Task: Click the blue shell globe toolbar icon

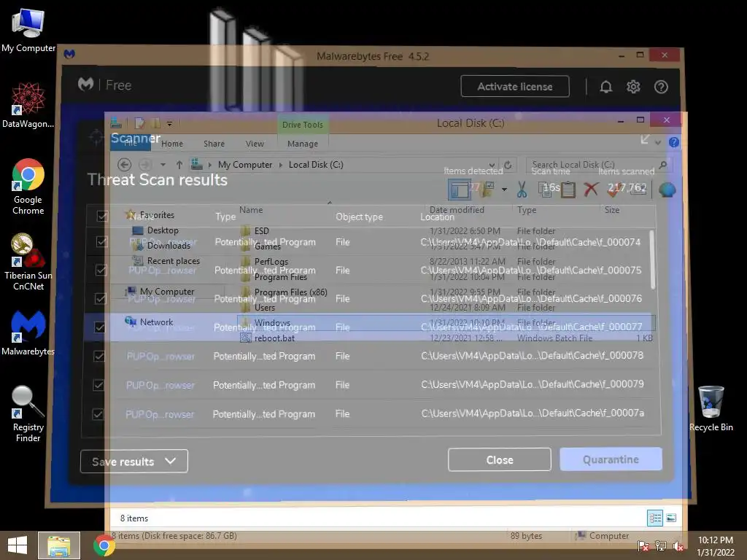Action: coord(667,190)
